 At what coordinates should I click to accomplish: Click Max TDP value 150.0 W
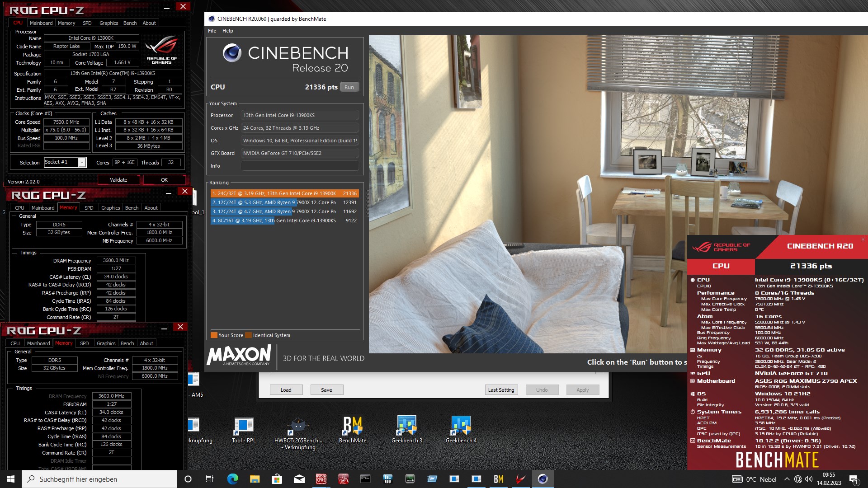pyautogui.click(x=127, y=47)
